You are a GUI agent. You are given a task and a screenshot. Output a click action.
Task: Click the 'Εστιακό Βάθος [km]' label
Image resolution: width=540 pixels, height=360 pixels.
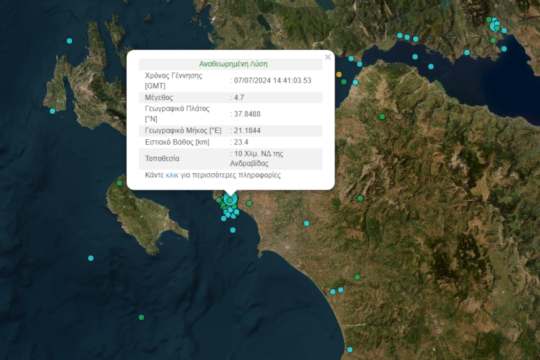(177, 142)
